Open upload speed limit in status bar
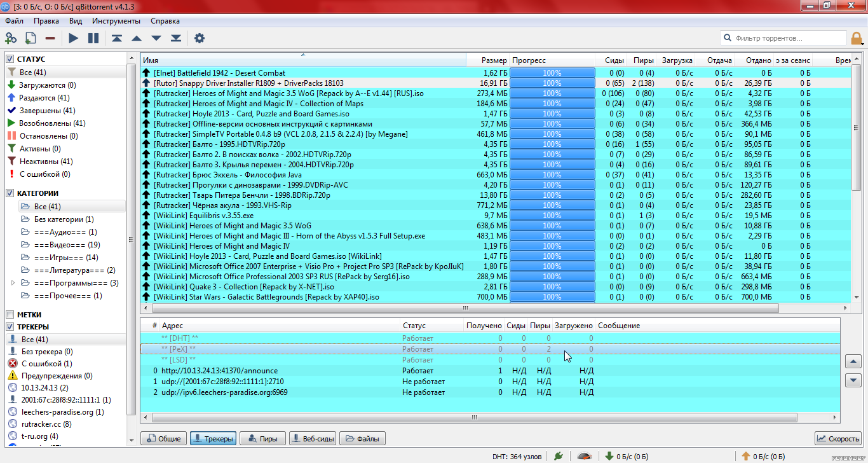 click(763, 456)
